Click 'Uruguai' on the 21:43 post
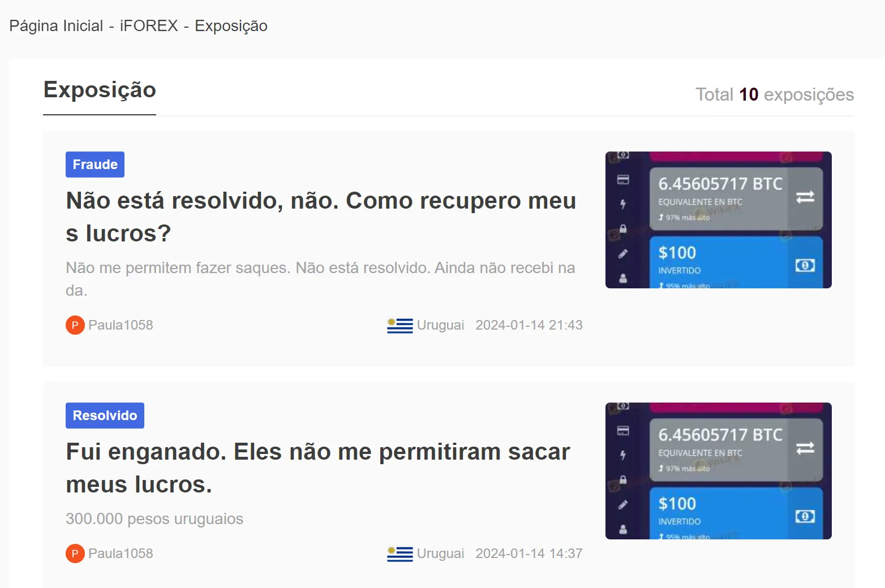885x588 pixels. (x=440, y=325)
